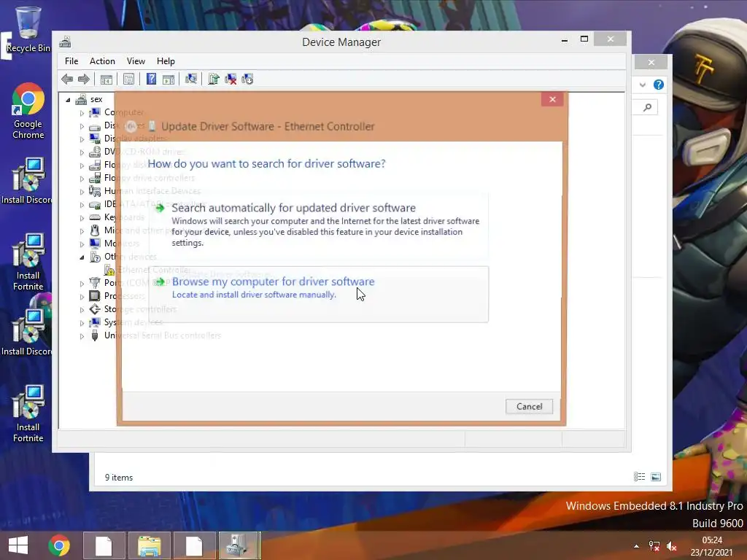Select the Monitors device category icon

pyautogui.click(x=96, y=244)
